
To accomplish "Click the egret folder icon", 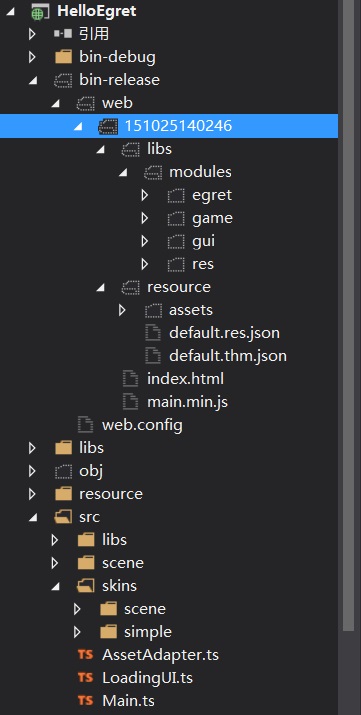I will click(176, 195).
